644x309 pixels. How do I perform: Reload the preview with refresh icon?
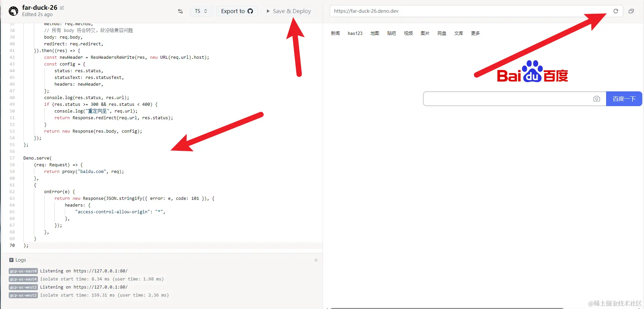coord(616,11)
